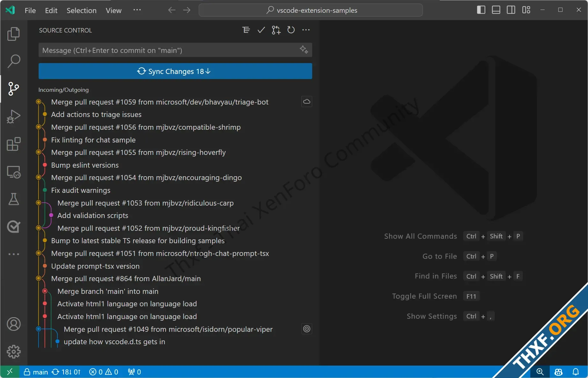Expand the hidden menu bar items ellipsis
The width and height of the screenshot is (588, 378).
pos(137,10)
